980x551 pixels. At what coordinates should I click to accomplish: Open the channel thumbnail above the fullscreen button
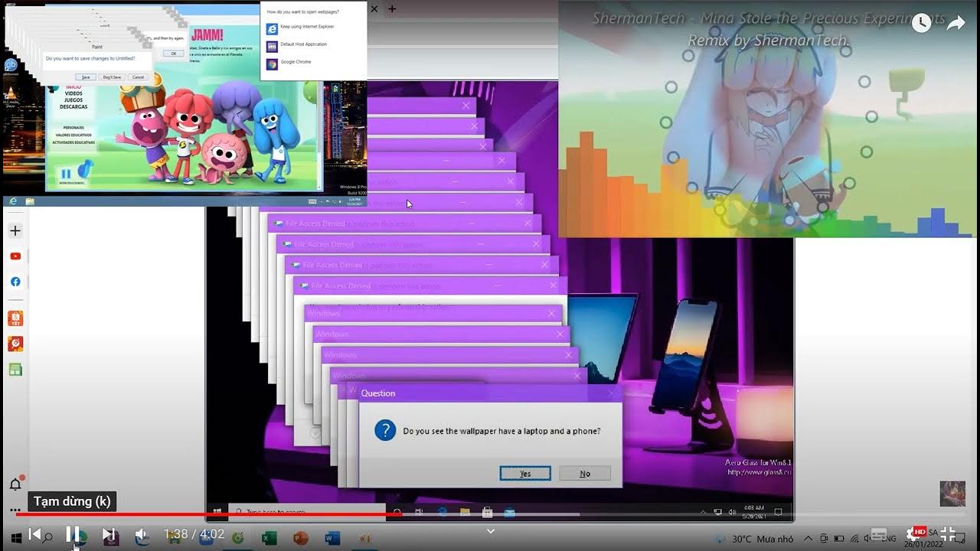pos(952,494)
